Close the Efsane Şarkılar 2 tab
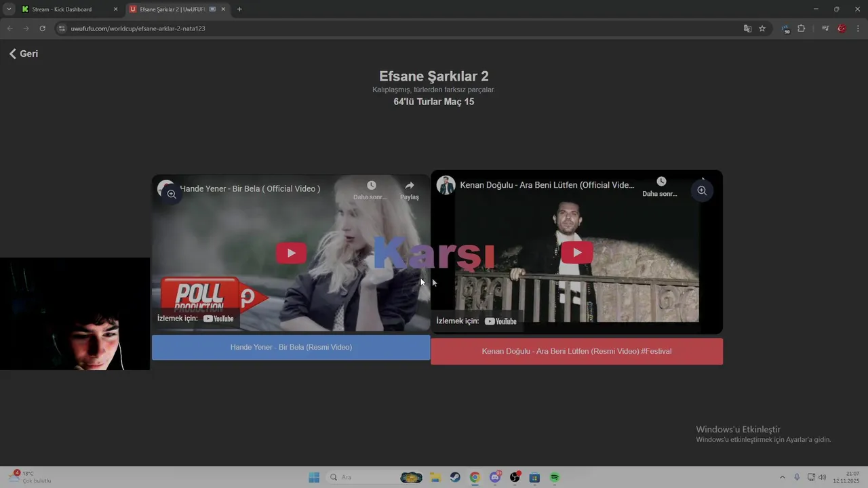This screenshot has height=488, width=868. [223, 9]
